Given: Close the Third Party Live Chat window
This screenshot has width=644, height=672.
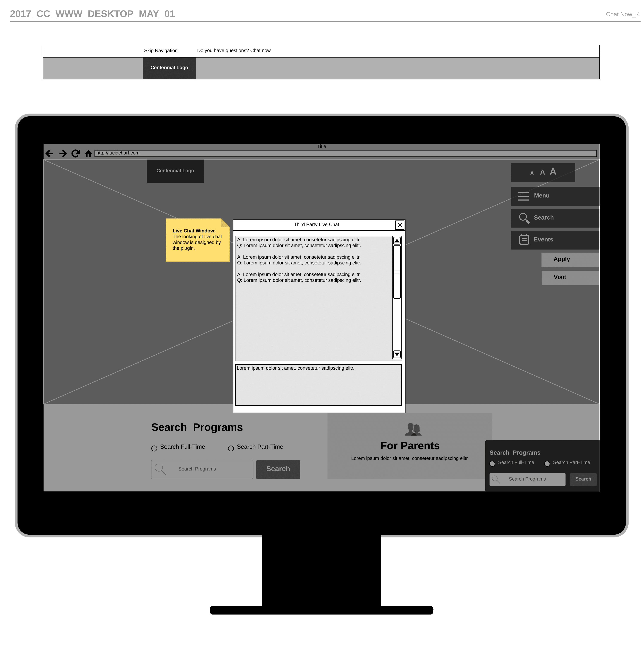Looking at the screenshot, I should tap(400, 225).
